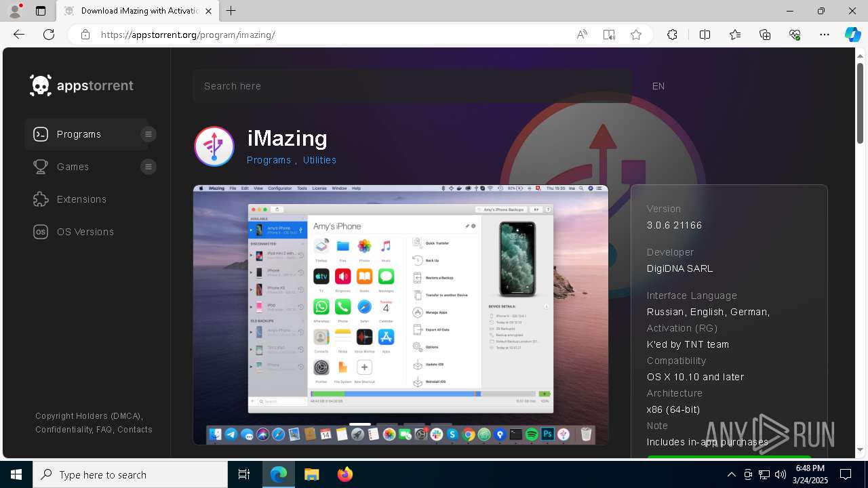868x488 pixels.
Task: Select the text OS X 10.10 and later
Action: pyautogui.click(x=696, y=377)
